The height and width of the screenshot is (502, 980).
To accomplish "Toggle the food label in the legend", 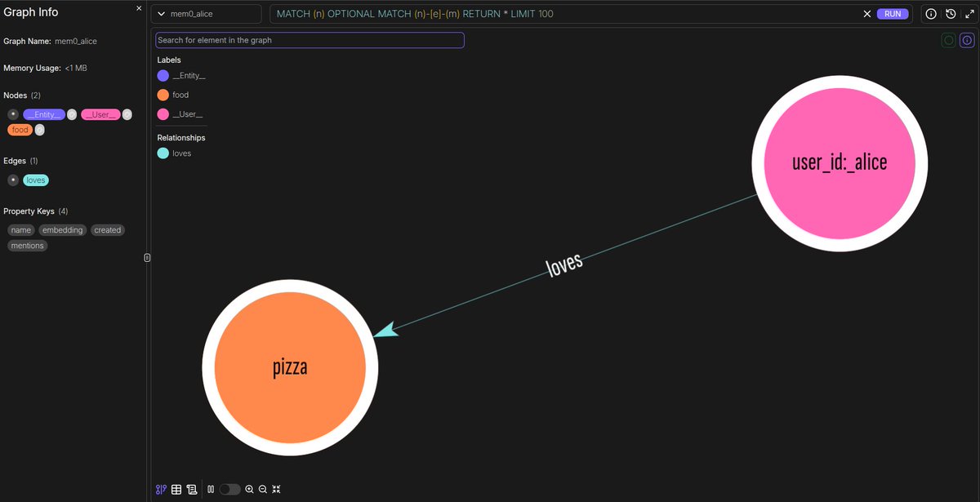I will (173, 95).
